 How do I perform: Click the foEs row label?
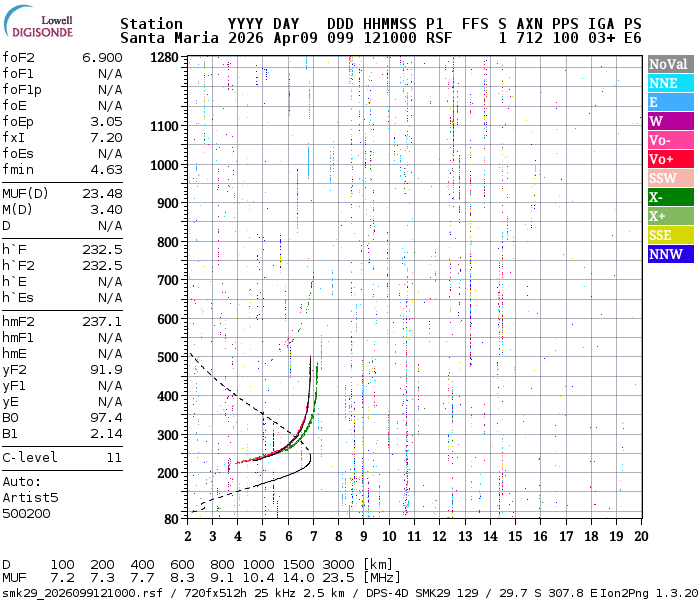[18, 154]
